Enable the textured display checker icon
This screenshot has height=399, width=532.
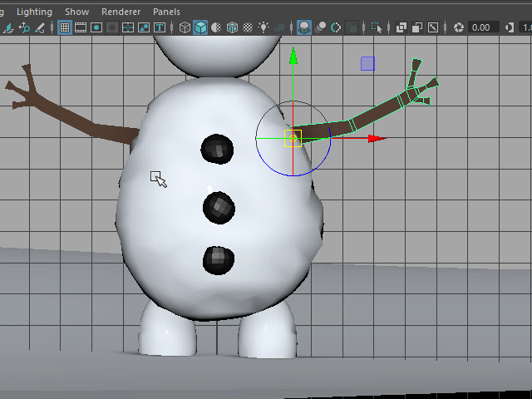(x=248, y=27)
